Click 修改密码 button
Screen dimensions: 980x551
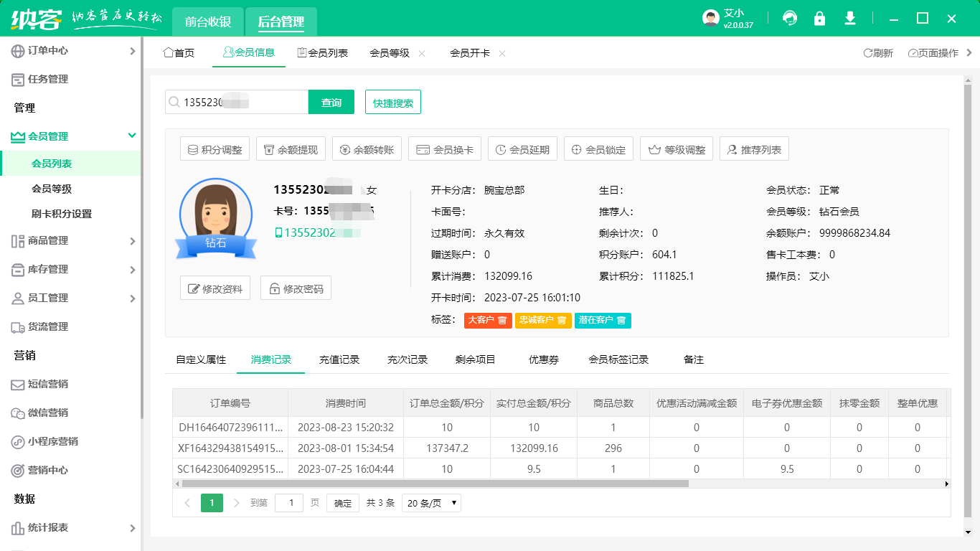click(x=296, y=289)
